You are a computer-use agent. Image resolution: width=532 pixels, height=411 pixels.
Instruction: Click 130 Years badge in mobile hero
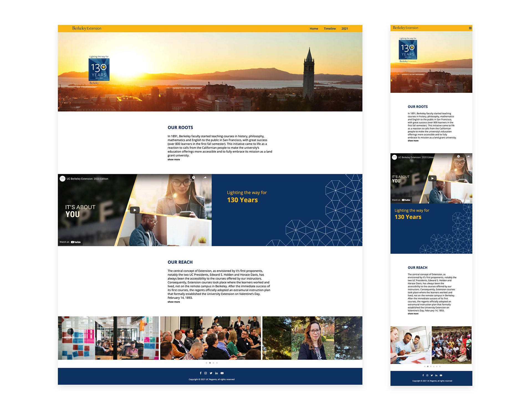pyautogui.click(x=408, y=50)
